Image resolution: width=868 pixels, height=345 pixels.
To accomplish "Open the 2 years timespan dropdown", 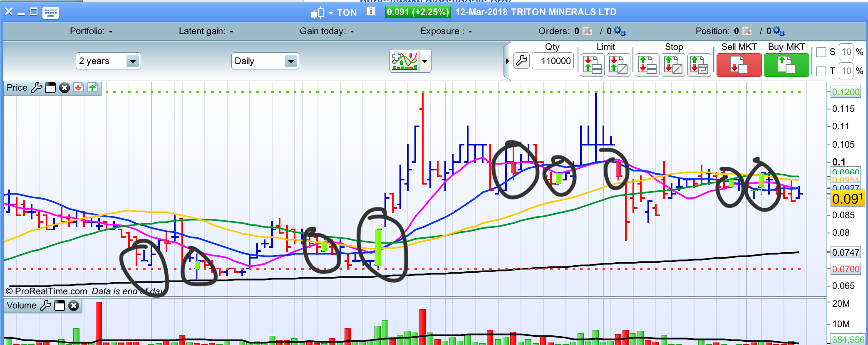I will tap(108, 61).
